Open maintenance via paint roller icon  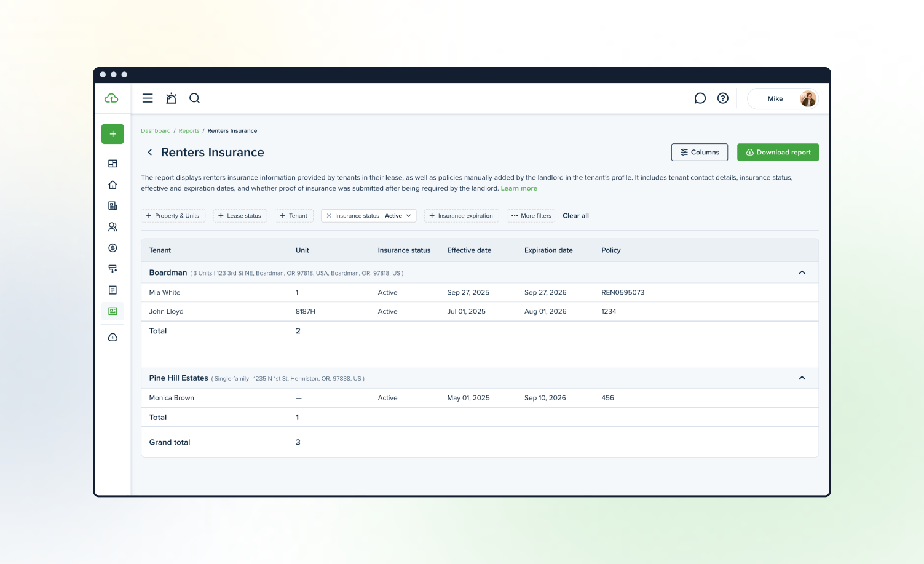pyautogui.click(x=113, y=269)
